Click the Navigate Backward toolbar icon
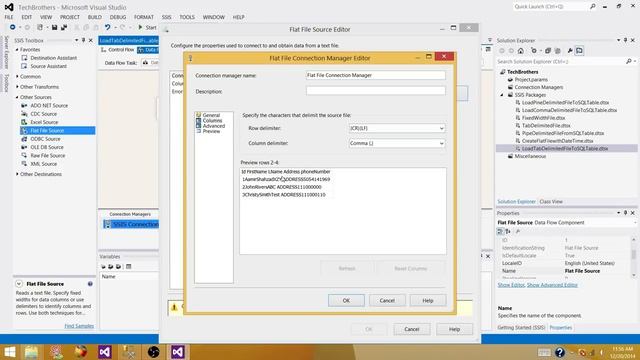Viewport: 640px width, 360px height. 12,27
